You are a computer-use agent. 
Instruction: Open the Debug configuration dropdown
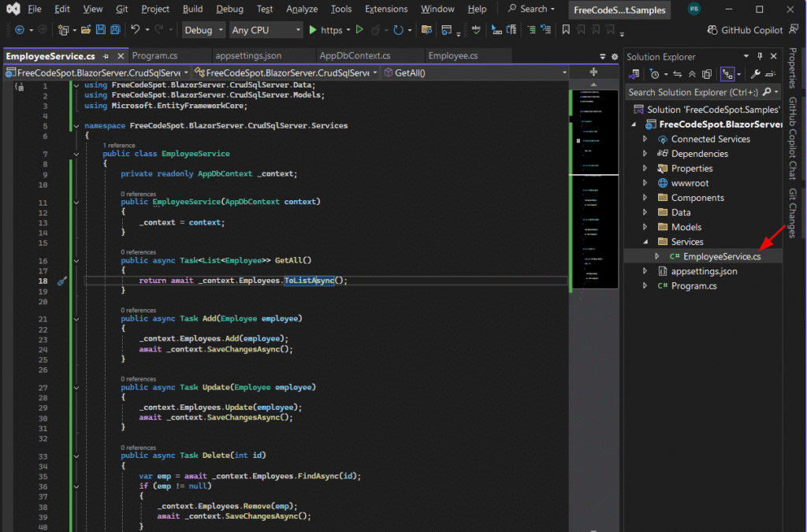tap(203, 30)
